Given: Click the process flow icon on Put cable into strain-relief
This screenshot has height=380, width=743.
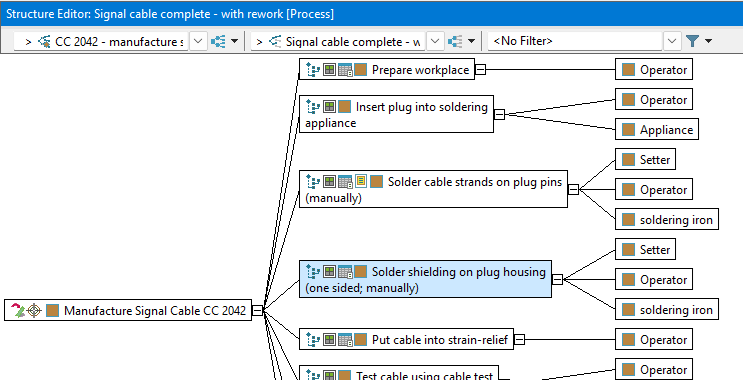Looking at the screenshot, I should [x=313, y=339].
